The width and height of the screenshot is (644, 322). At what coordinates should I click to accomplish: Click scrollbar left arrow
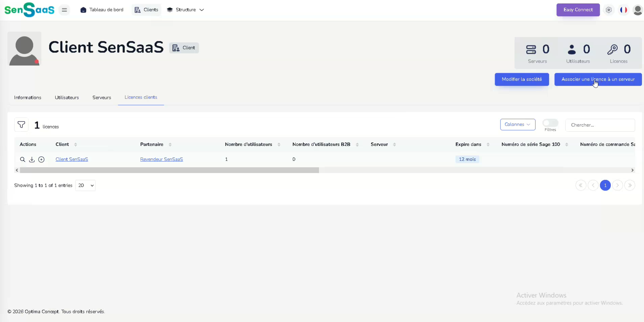[17, 170]
